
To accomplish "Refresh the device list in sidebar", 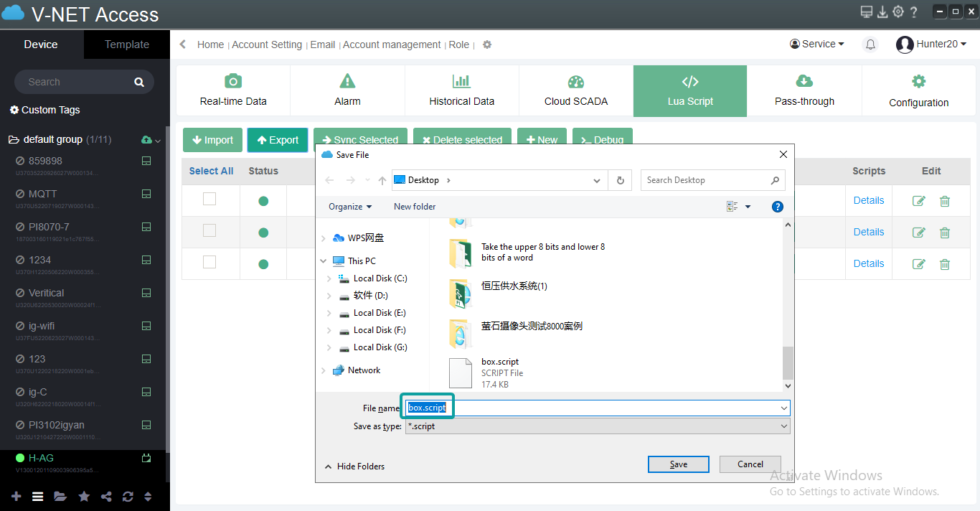I will [127, 496].
